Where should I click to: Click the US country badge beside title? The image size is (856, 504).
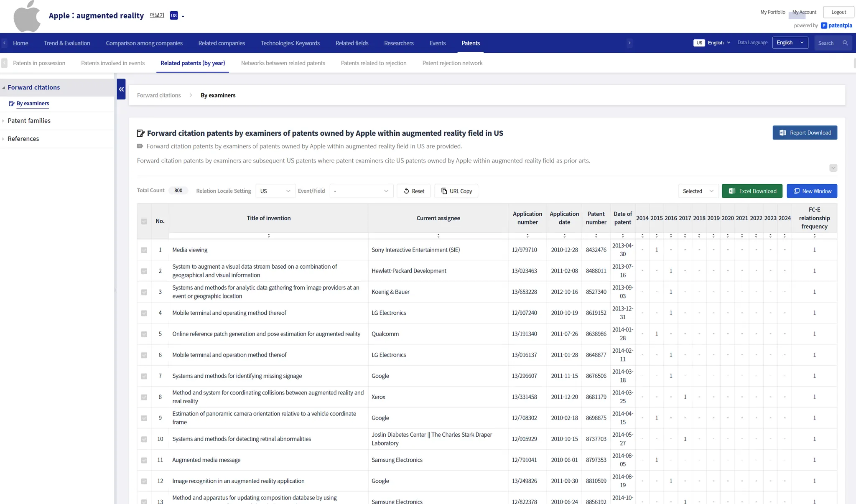pyautogui.click(x=174, y=15)
